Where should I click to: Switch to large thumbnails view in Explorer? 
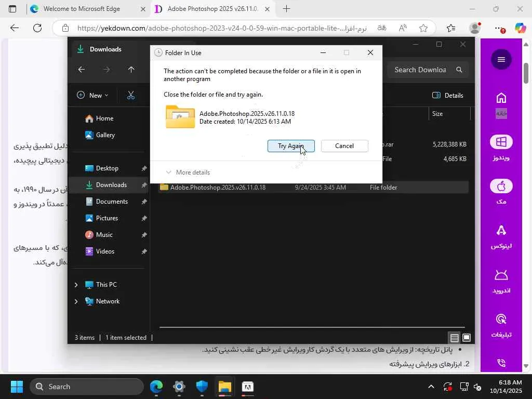467,338
